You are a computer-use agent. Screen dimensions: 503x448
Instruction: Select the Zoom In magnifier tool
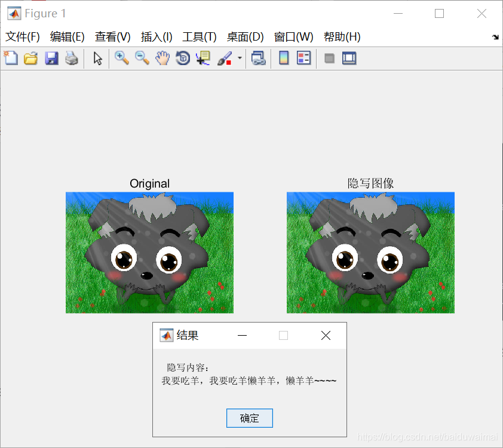(x=122, y=59)
